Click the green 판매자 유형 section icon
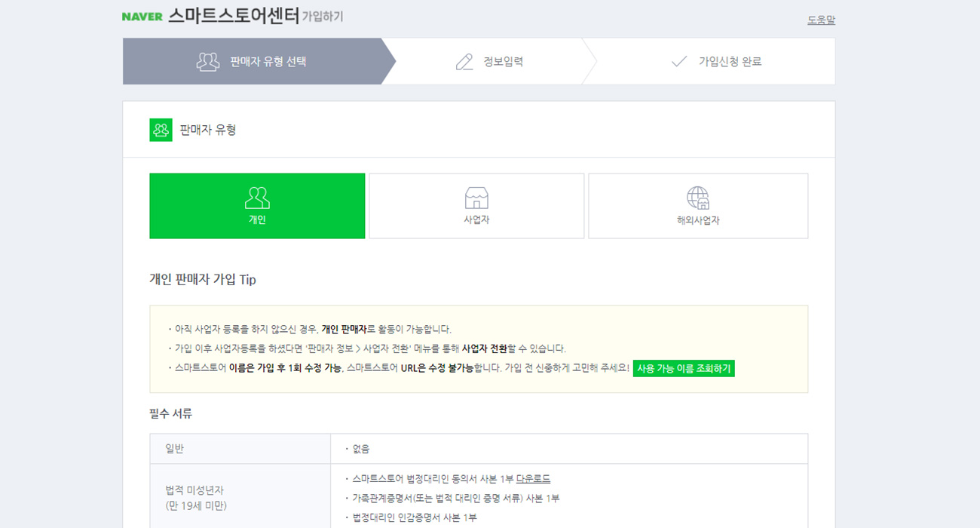 tap(161, 130)
